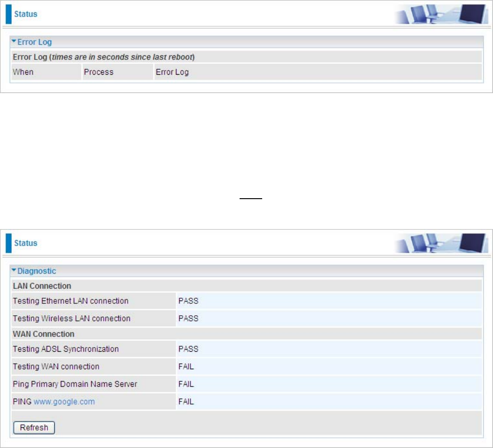Select the Testing Wireless LAN connection label

coord(72,318)
